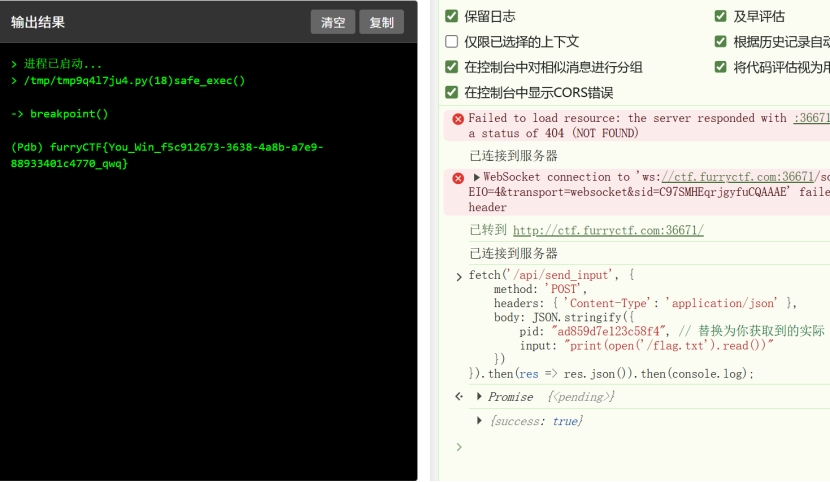
Task: Click the 清空 clear output button
Action: tap(333, 23)
